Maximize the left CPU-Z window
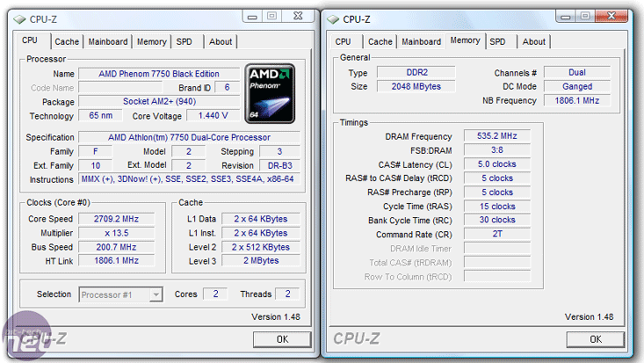Screen dimensions: 644x363 coord(271,17)
